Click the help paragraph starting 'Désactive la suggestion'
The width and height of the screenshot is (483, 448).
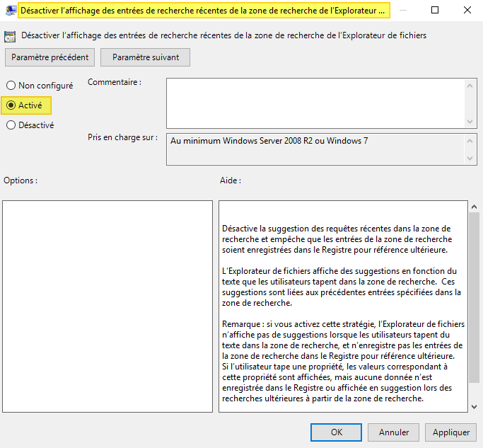pos(337,239)
